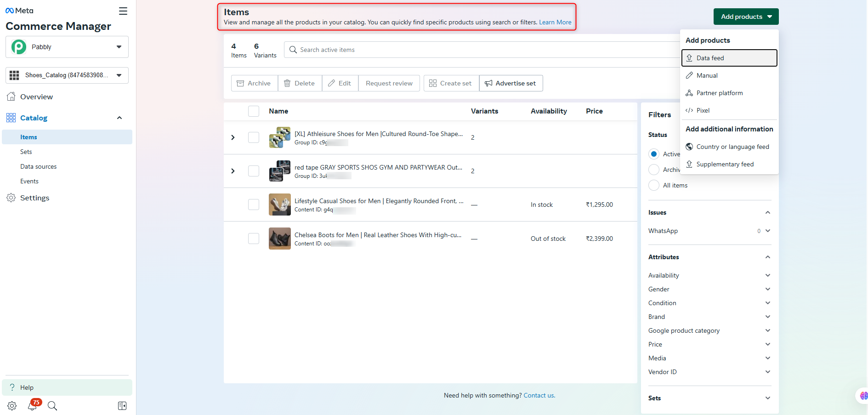Collapse the Catalog section chevron
Viewport: 868px width, 415px height.
[x=119, y=118]
